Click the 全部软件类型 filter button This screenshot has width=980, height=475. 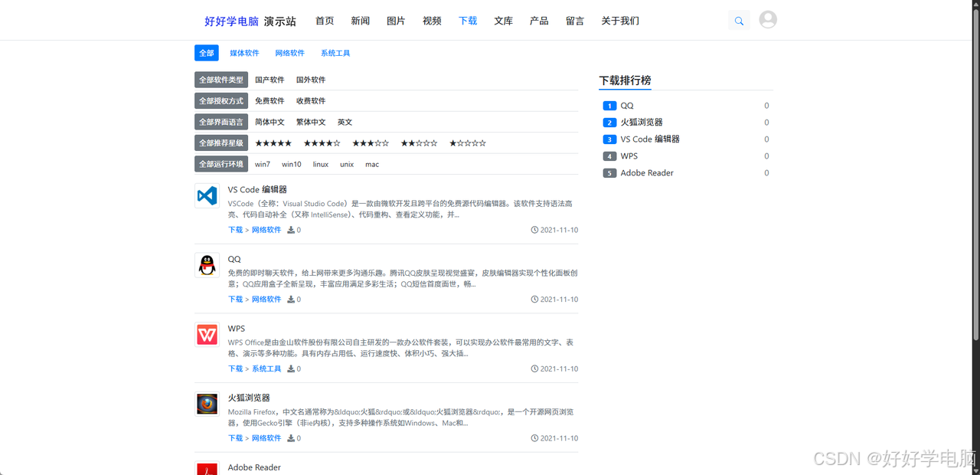tap(221, 80)
